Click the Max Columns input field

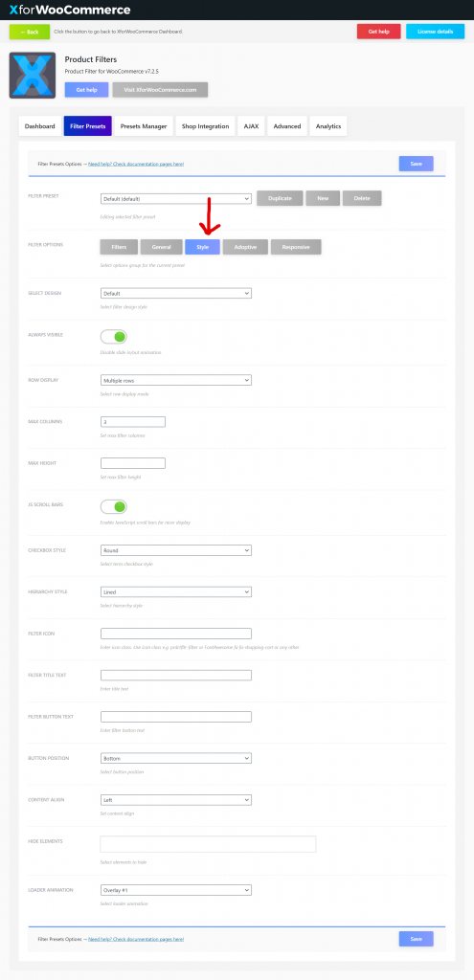[132, 422]
